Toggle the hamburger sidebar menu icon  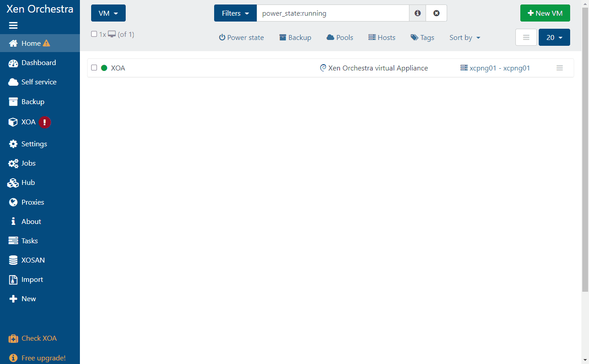pyautogui.click(x=13, y=26)
